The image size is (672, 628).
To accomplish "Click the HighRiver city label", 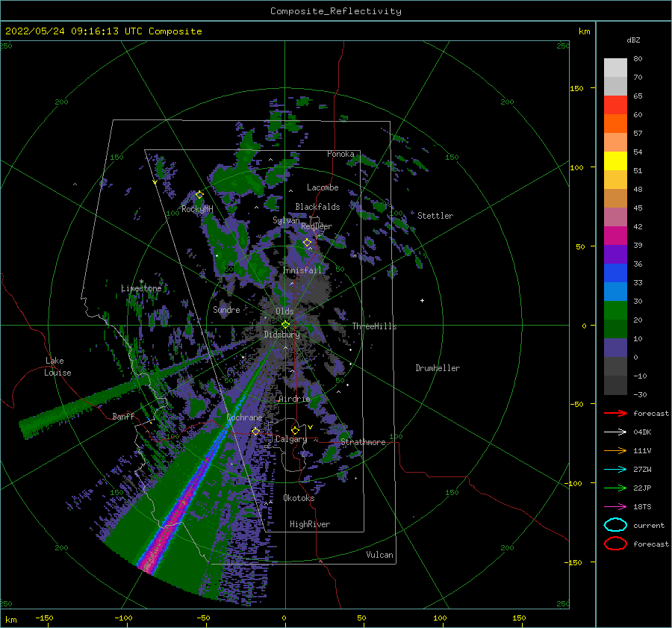I will coord(310,524).
